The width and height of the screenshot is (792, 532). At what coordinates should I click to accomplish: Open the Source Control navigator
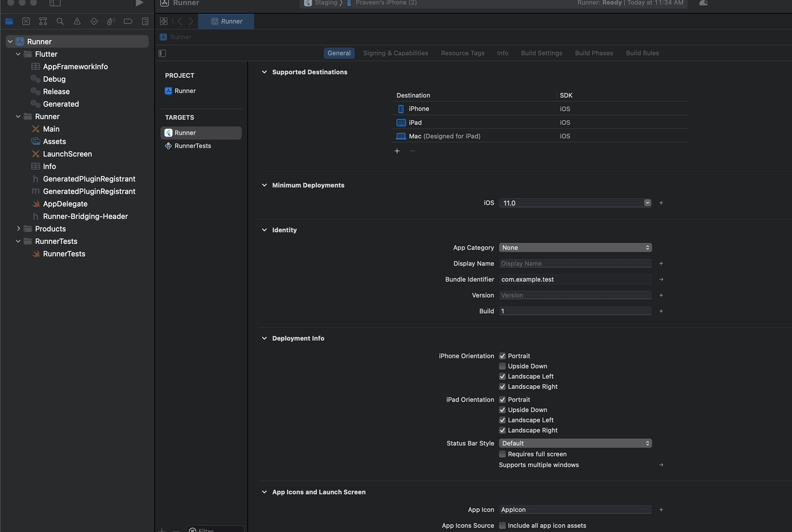26,22
